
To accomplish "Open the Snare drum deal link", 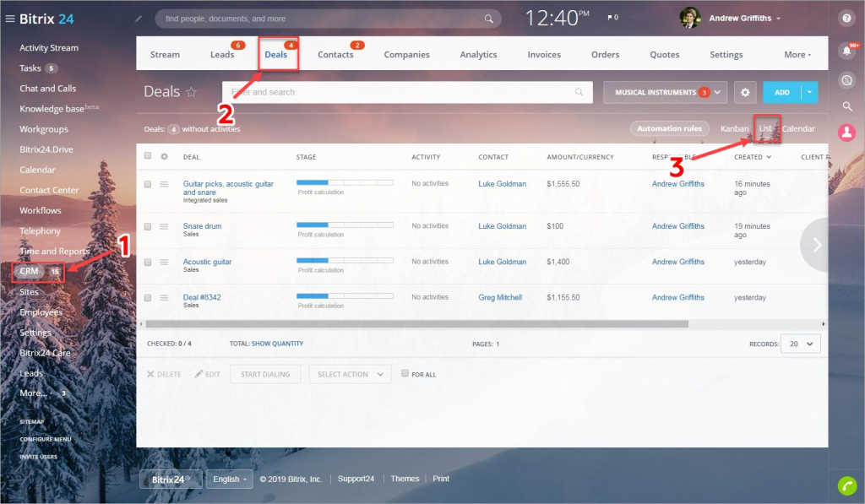I will (x=202, y=226).
